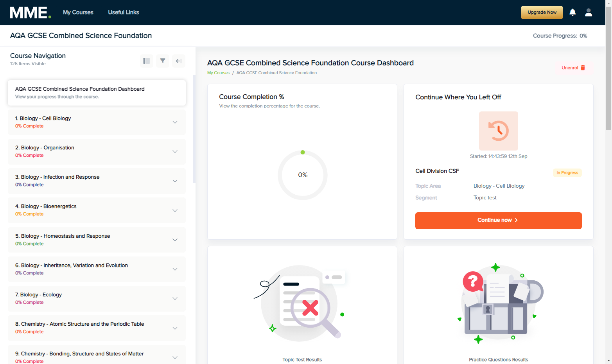Click the MME logo
The image size is (612, 364).
click(31, 13)
